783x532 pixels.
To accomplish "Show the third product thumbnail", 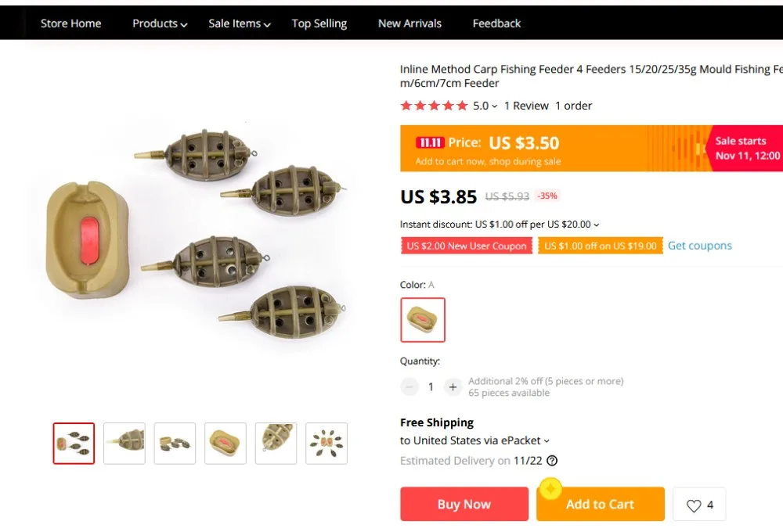I will (175, 444).
